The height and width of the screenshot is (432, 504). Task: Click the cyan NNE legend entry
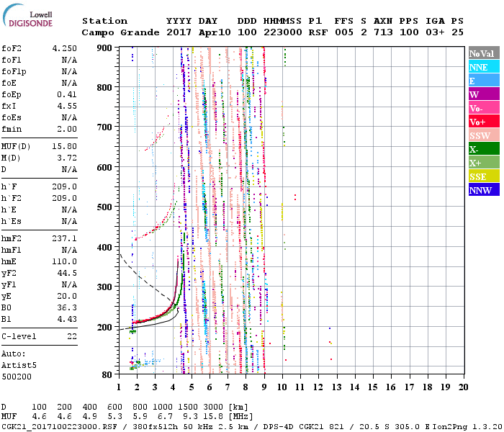[x=484, y=67]
